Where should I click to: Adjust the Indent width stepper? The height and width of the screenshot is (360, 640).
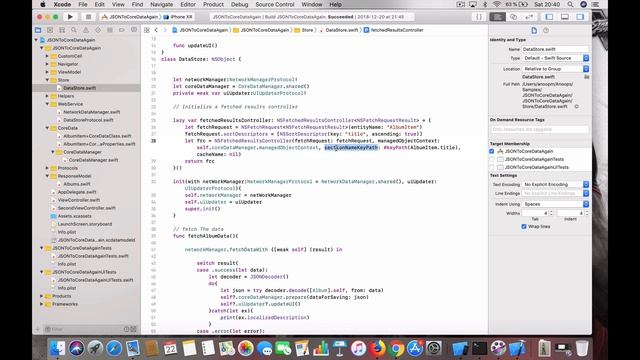(587, 213)
